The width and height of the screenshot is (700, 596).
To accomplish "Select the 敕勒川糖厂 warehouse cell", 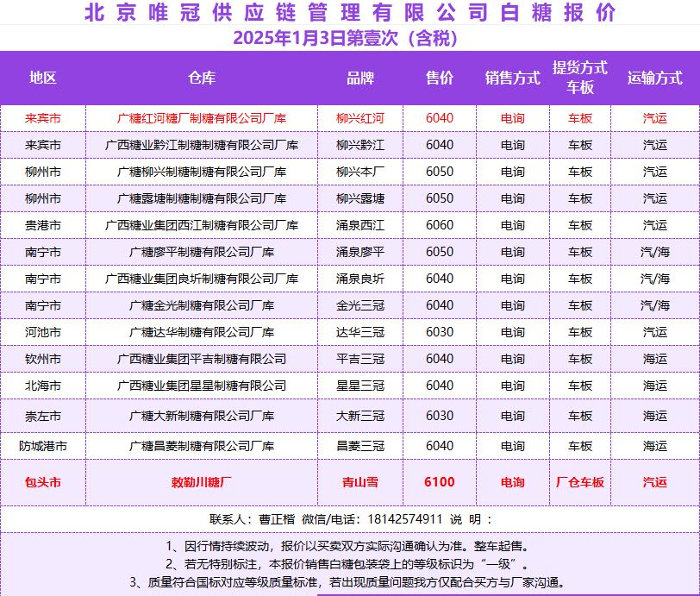I will pos(202,482).
